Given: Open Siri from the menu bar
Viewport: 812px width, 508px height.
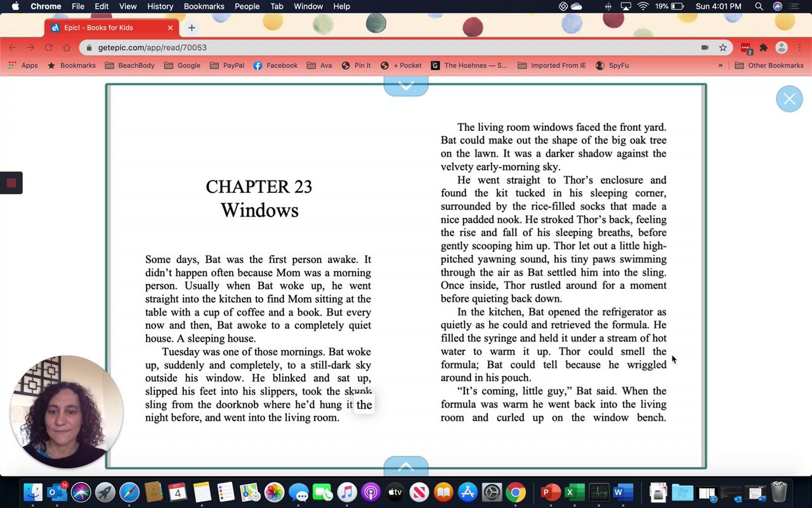Looking at the screenshot, I should [x=777, y=6].
